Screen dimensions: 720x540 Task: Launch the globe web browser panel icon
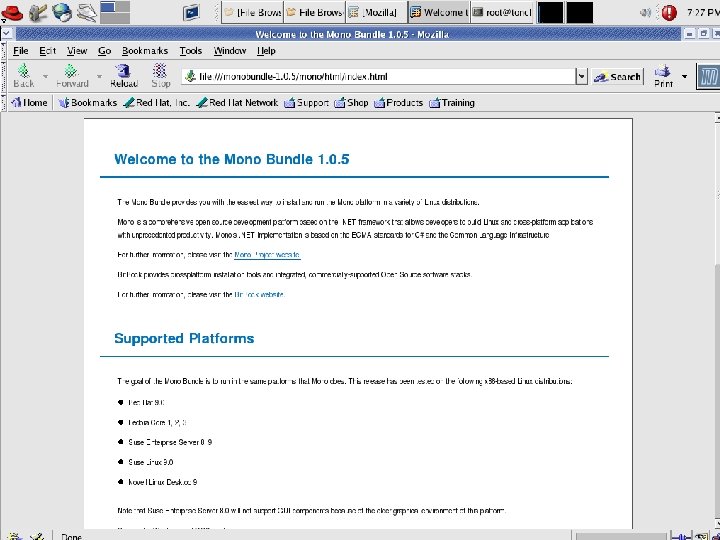[62, 12]
